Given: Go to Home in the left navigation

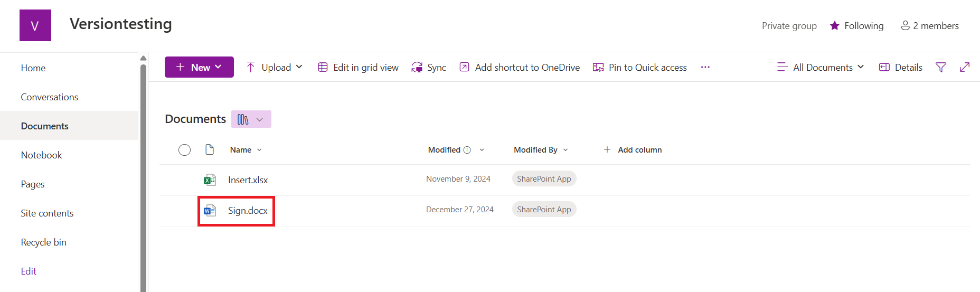Looking at the screenshot, I should 33,68.
